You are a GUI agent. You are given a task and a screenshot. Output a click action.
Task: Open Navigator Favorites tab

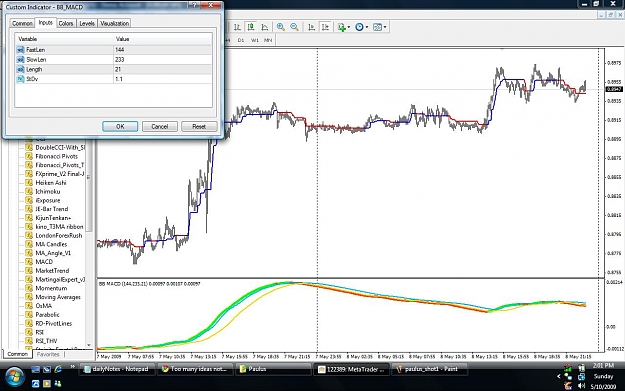pos(48,354)
